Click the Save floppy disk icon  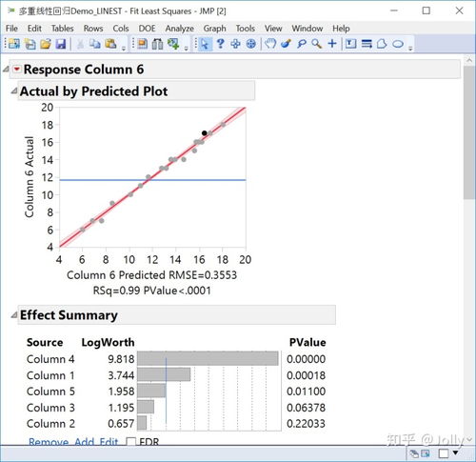pyautogui.click(x=60, y=44)
